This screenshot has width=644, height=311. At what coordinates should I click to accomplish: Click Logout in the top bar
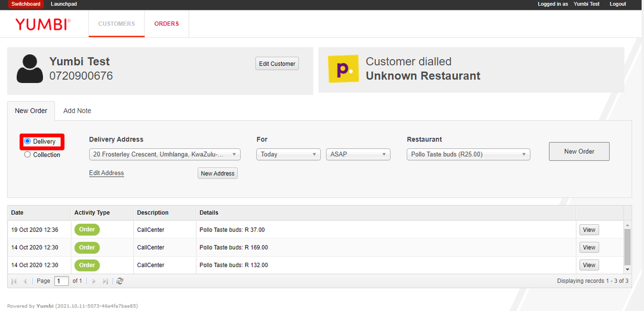(618, 4)
